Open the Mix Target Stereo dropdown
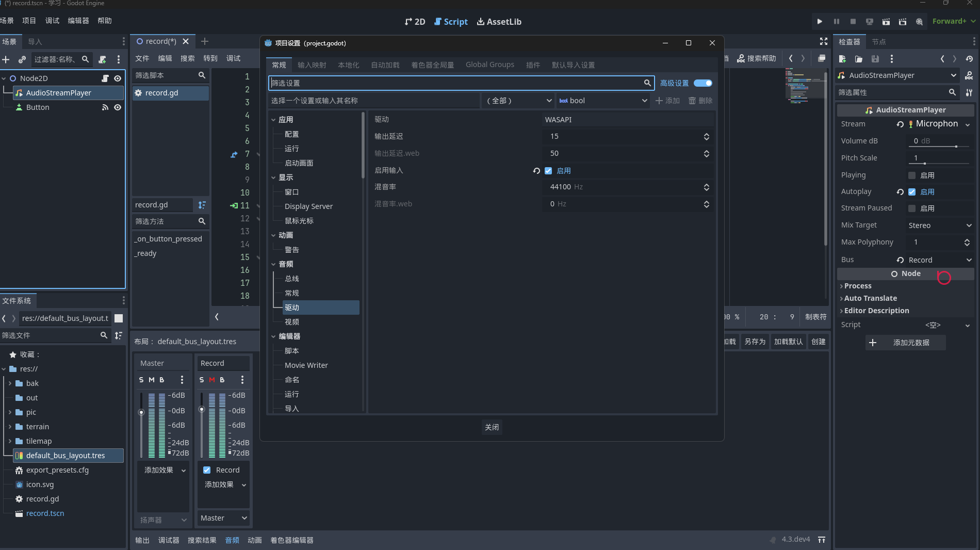Image resolution: width=980 pixels, height=550 pixels. [940, 225]
